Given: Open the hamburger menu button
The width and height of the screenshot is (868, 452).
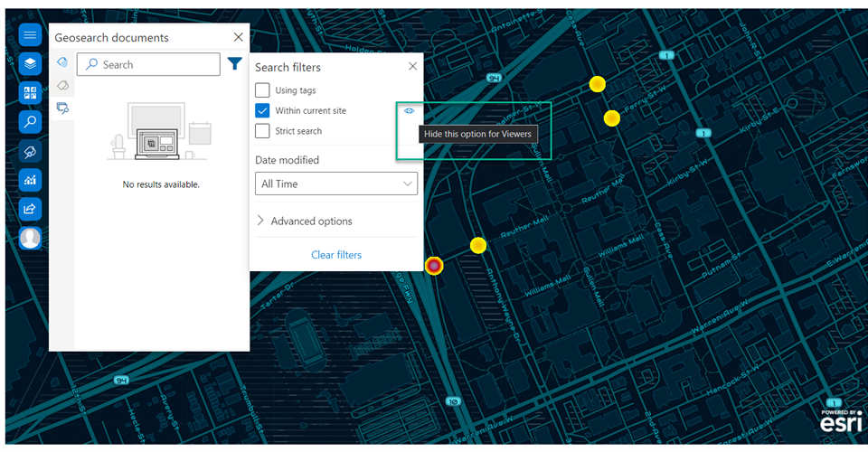Looking at the screenshot, I should point(30,35).
